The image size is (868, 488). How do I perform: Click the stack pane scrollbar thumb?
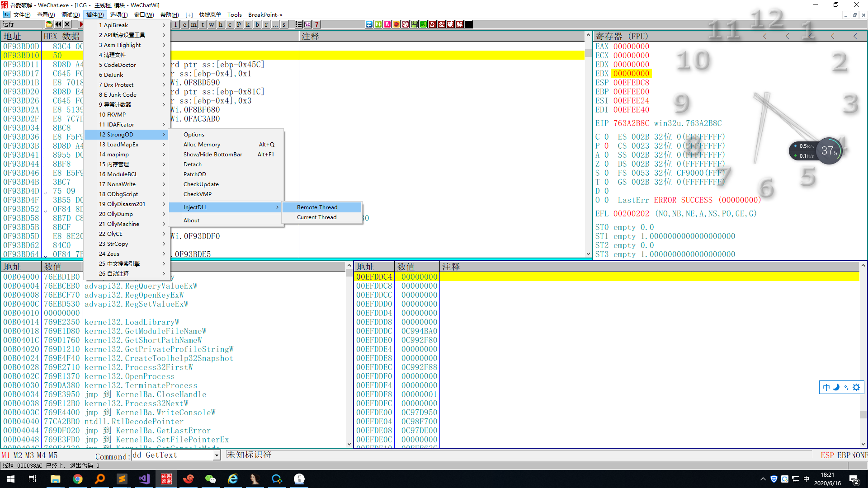tap(863, 414)
